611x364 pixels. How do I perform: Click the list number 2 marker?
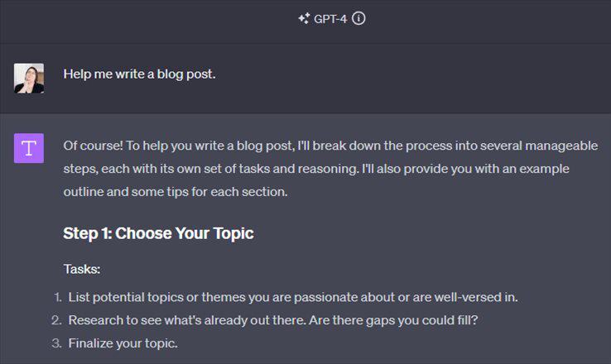point(57,319)
